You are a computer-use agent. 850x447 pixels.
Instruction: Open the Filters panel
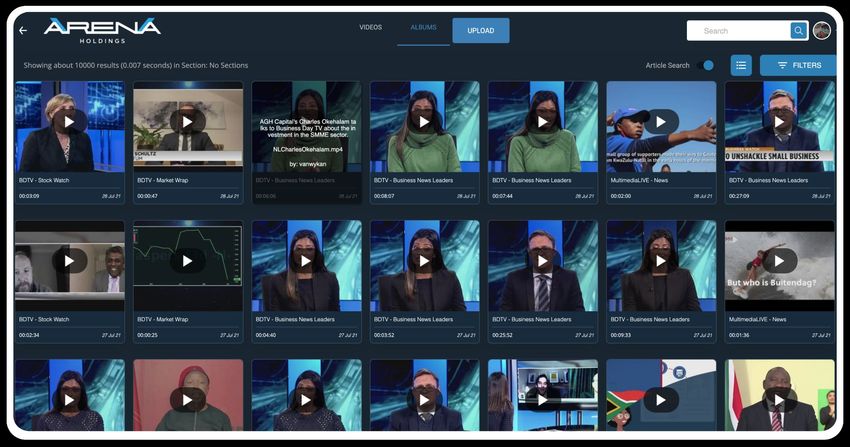point(800,66)
